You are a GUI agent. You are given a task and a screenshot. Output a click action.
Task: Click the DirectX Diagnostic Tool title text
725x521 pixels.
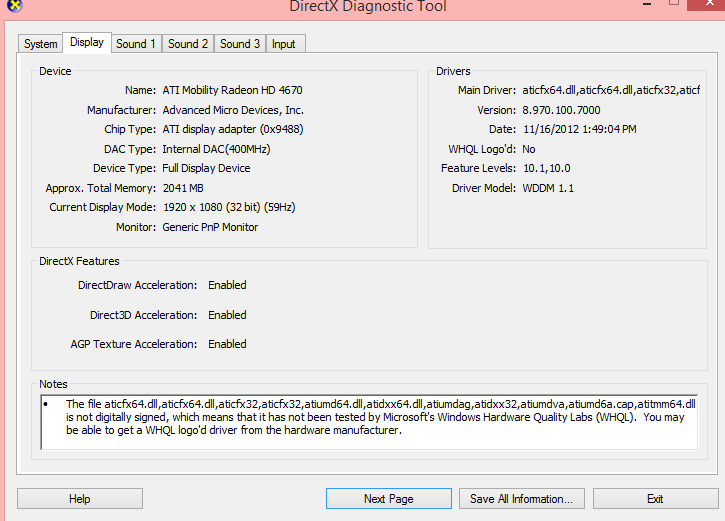(367, 7)
